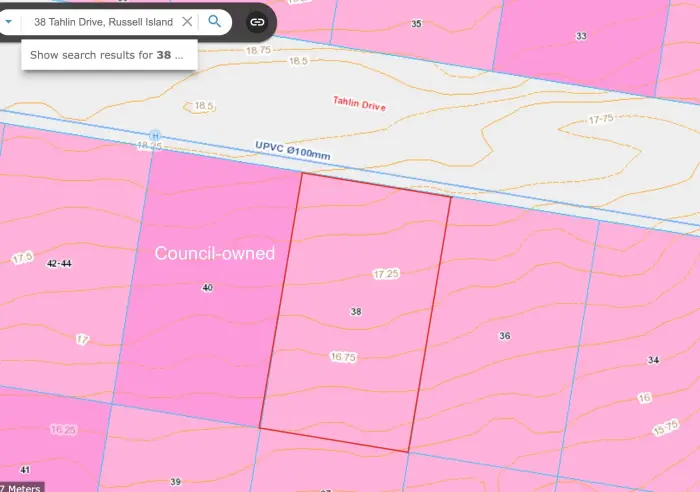The image size is (700, 492).
Task: Select parcel 35 north of Tahlin Drive
Action: (416, 23)
